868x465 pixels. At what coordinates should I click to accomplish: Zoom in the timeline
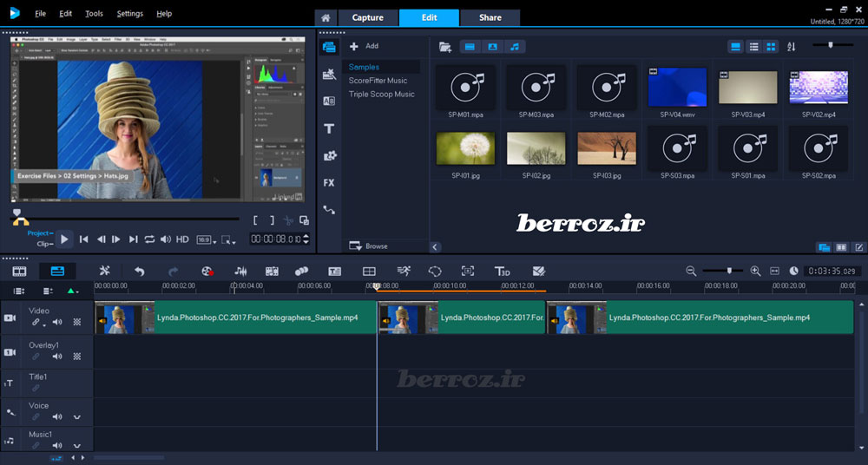[x=755, y=271]
